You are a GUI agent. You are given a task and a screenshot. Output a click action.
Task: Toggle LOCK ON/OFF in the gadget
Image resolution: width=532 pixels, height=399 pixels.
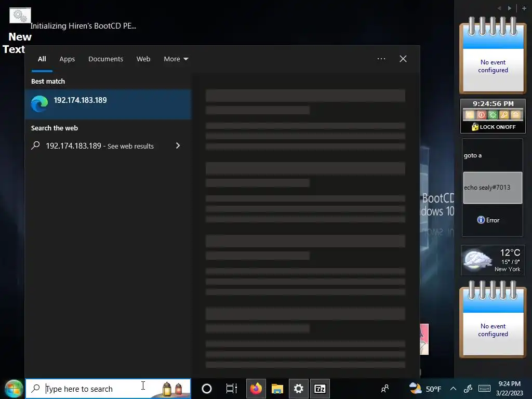(494, 127)
